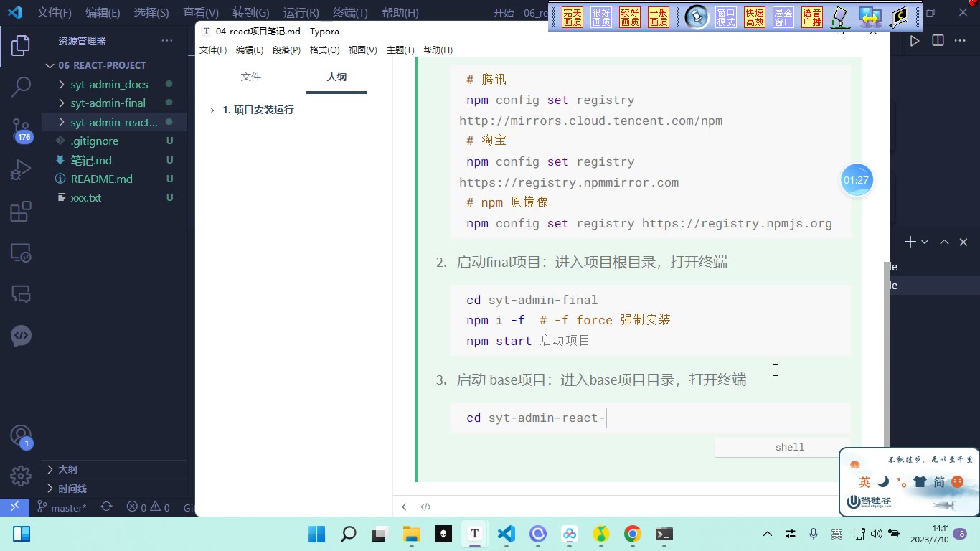Open VS Code Manage gear icon
The image size is (980, 551).
pyautogui.click(x=21, y=476)
